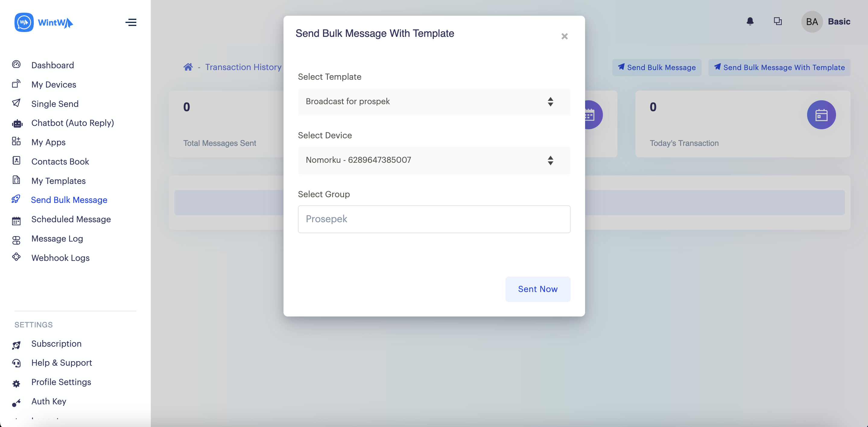Click the Select Group input field
This screenshot has height=427, width=868.
tap(434, 219)
